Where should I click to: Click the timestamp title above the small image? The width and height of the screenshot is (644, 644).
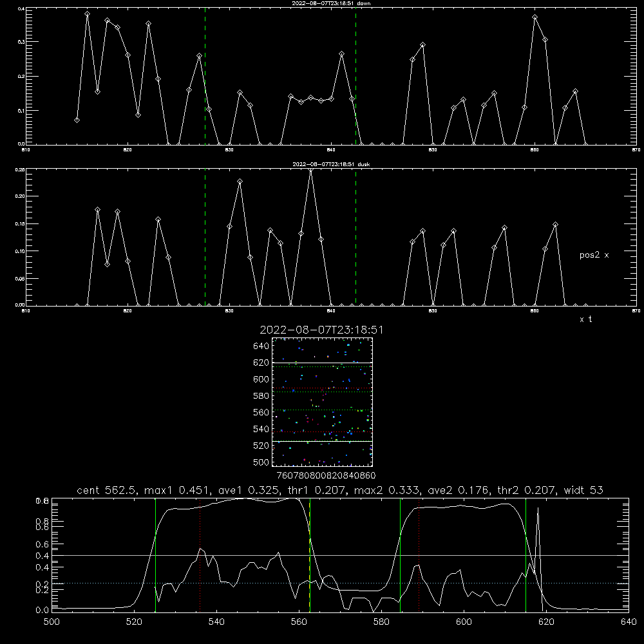[321, 330]
